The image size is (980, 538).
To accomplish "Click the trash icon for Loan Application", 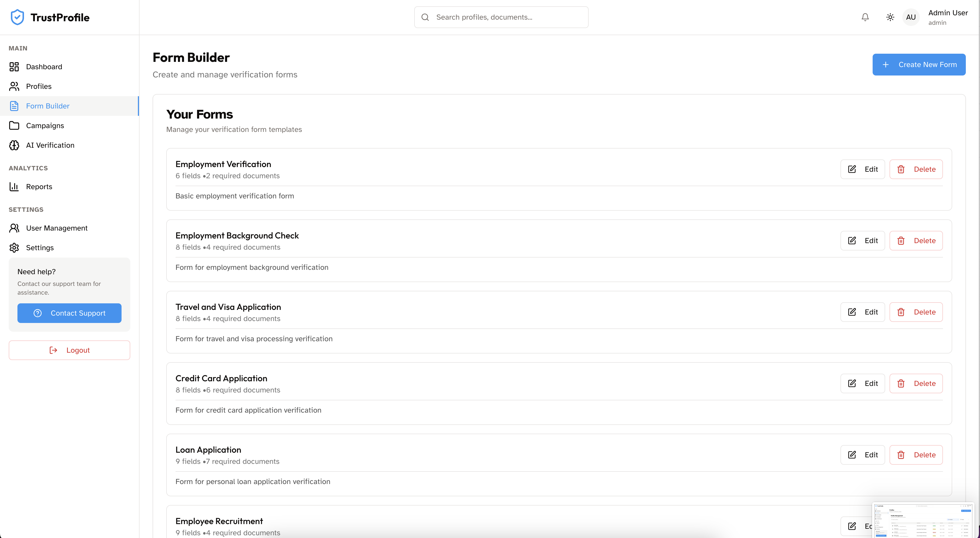I will tap(901, 455).
